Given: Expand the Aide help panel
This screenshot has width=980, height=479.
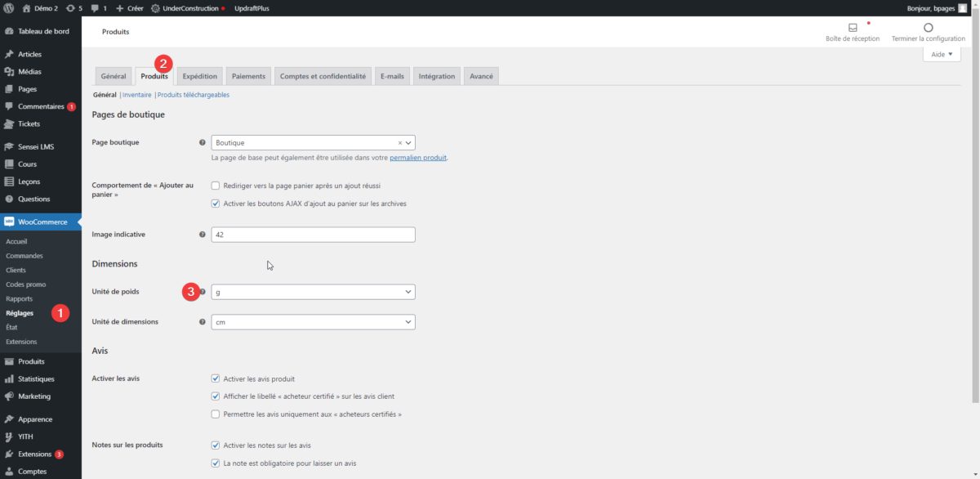Looking at the screenshot, I should pos(942,54).
